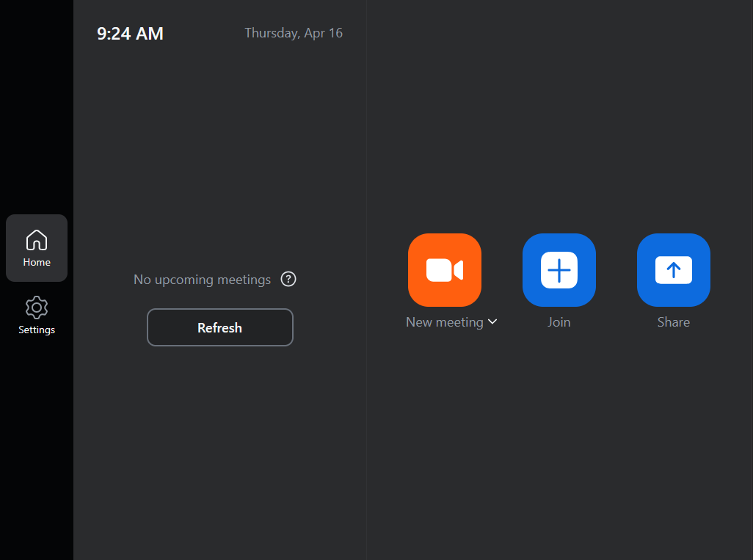Image resolution: width=753 pixels, height=560 pixels.
Task: Click the blue Join plus icon
Action: 559,270
